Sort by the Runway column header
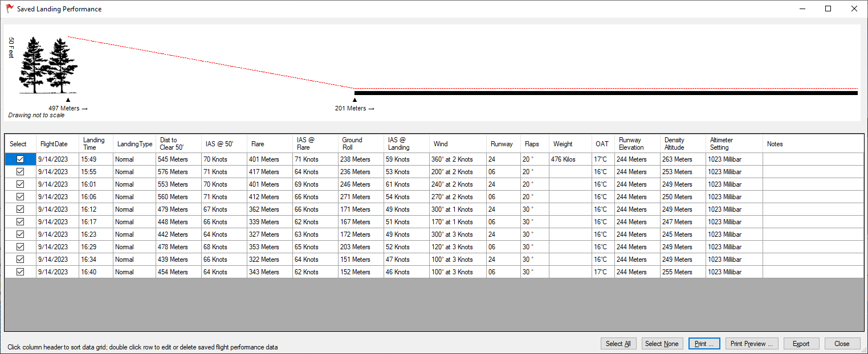 (503, 144)
